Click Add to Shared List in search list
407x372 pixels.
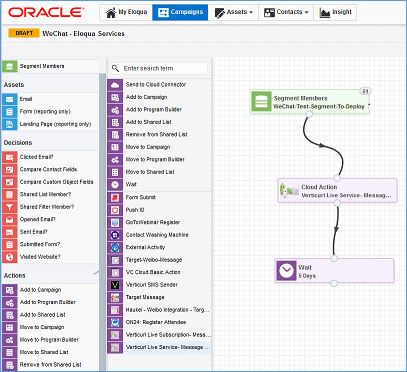click(159, 122)
